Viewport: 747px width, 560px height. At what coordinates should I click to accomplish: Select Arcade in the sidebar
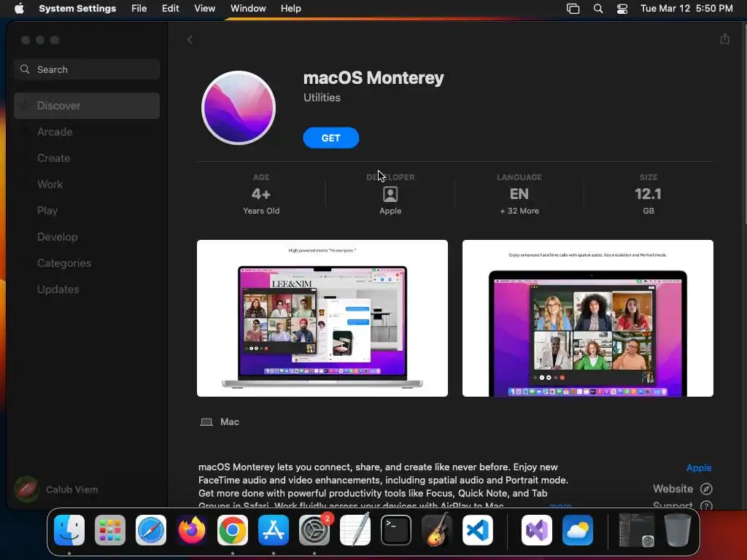(87, 132)
